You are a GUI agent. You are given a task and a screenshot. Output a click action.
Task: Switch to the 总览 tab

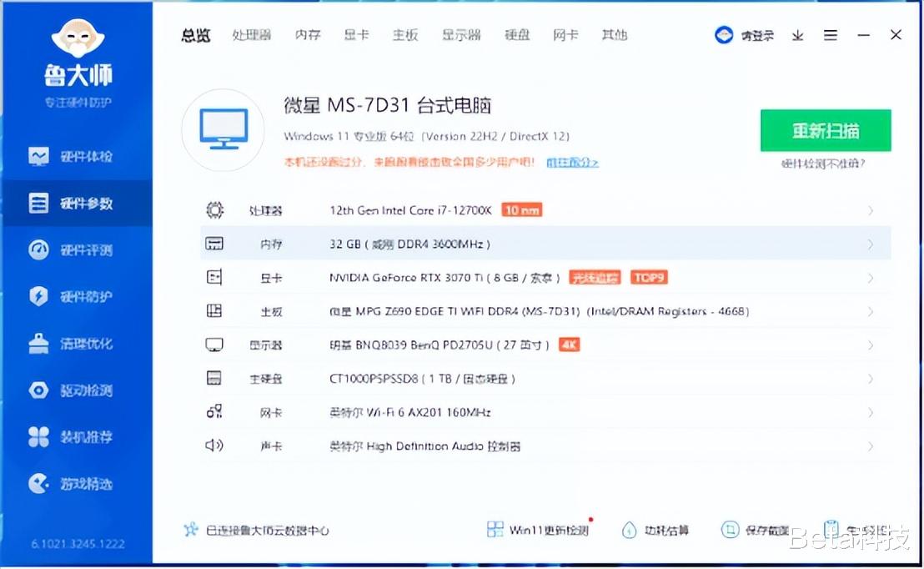point(196,35)
